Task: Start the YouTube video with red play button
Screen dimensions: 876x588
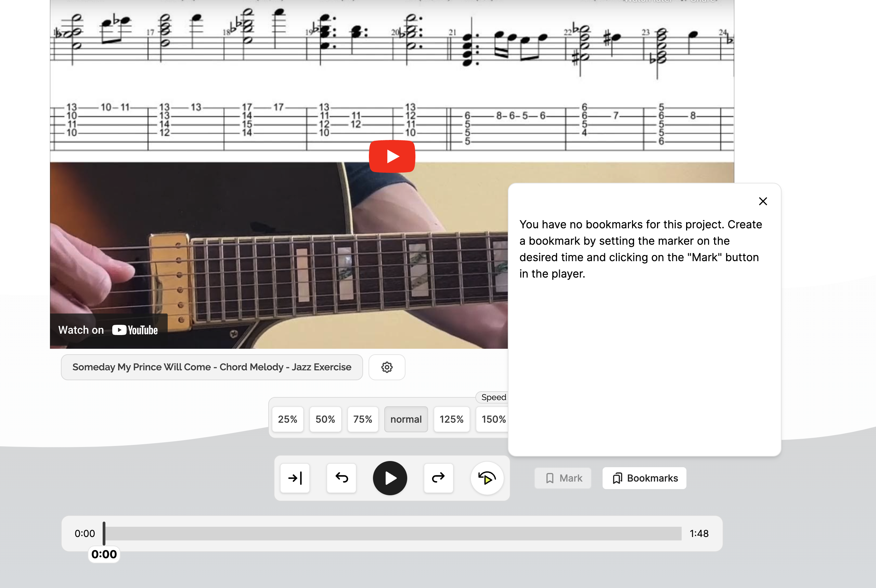Action: [x=392, y=156]
